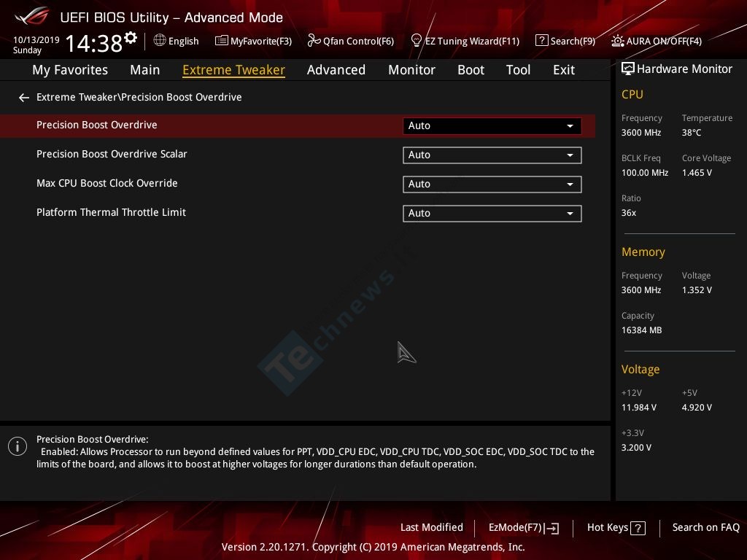747x560 pixels.
Task: Click the info icon beside description
Action: click(18, 446)
